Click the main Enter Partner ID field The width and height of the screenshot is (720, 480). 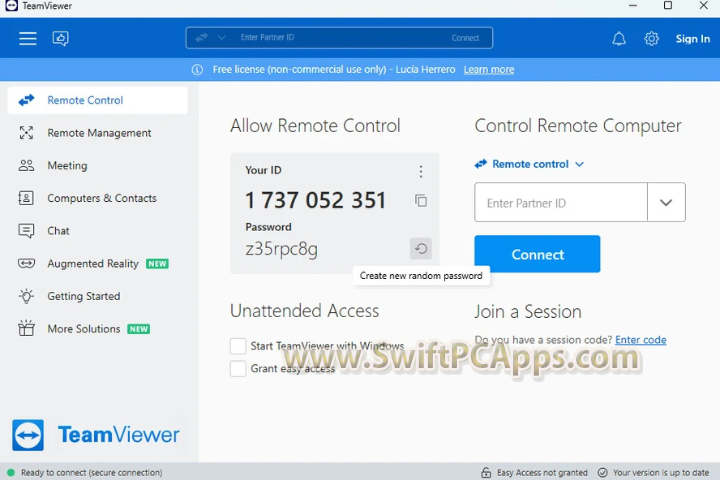[561, 203]
